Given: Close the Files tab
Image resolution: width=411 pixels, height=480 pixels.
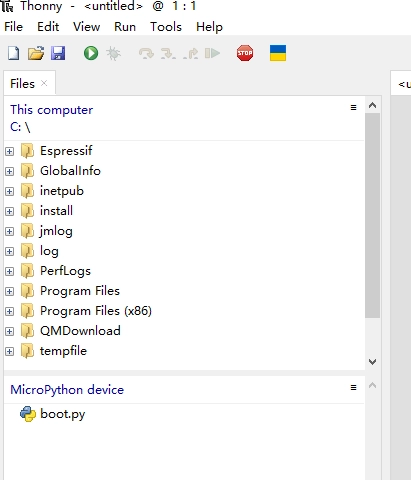Looking at the screenshot, I should [44, 83].
